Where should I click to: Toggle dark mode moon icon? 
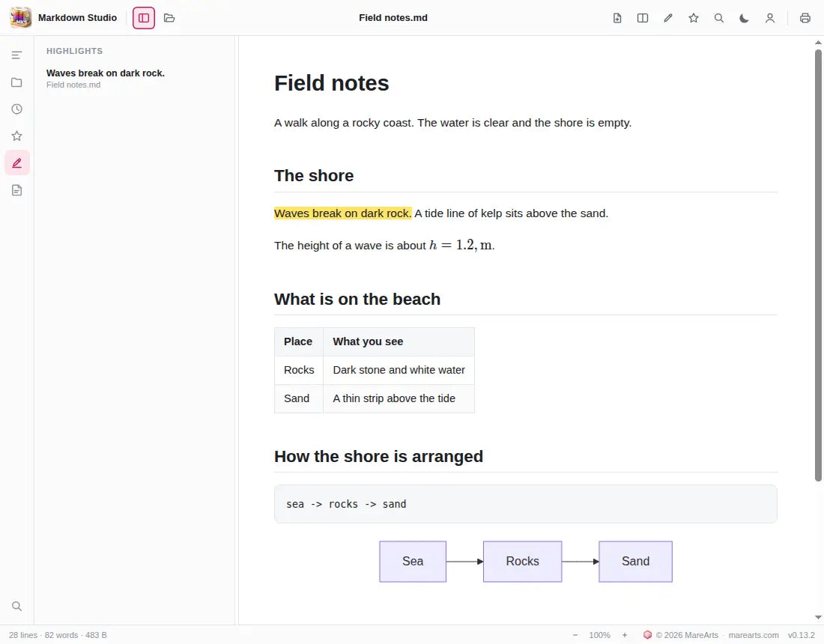tap(744, 18)
